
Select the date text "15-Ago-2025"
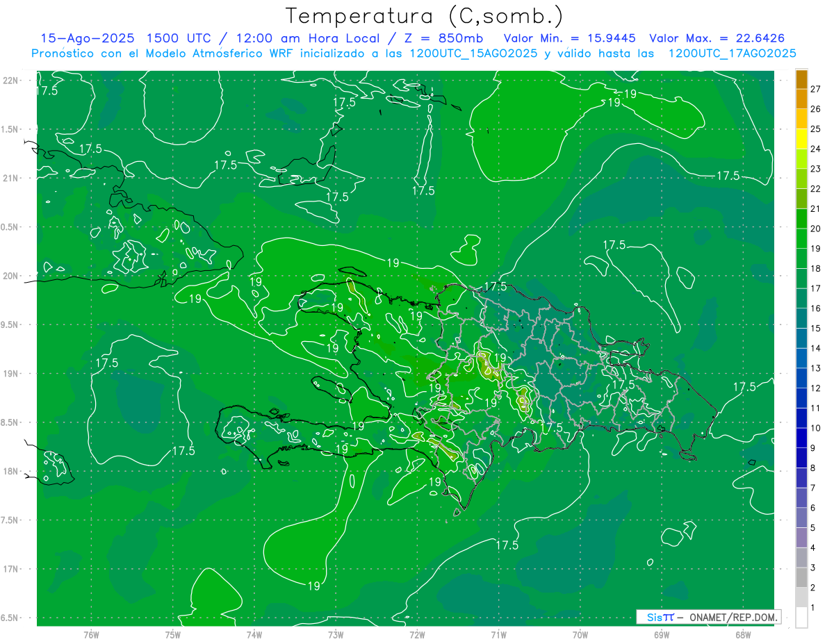87,38
